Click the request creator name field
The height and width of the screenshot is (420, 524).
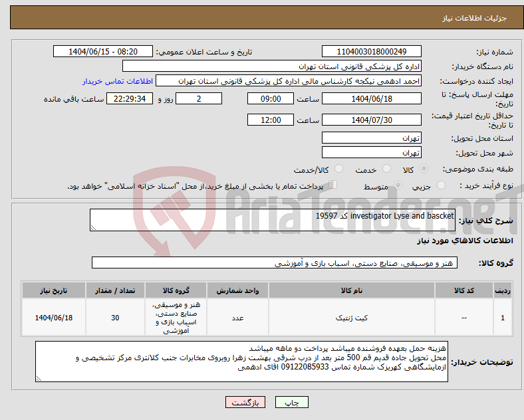point(289,81)
